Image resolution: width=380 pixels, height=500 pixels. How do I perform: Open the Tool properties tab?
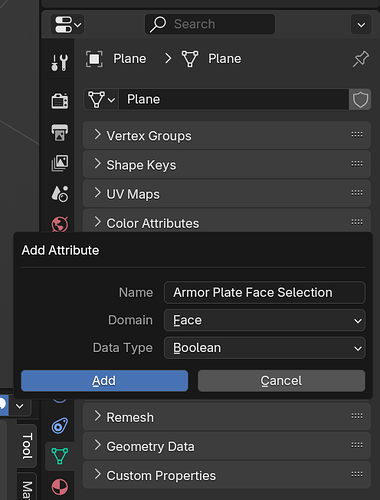click(x=60, y=63)
